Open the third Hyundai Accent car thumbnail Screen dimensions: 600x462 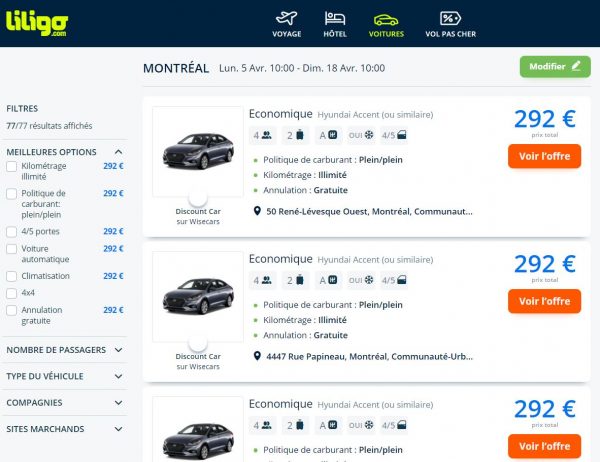(198, 429)
